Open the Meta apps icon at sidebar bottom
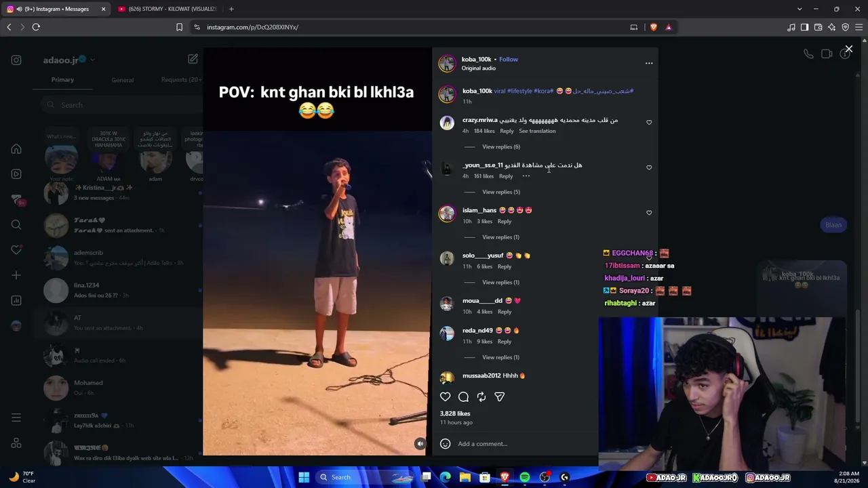The width and height of the screenshot is (868, 488). coord(16,443)
